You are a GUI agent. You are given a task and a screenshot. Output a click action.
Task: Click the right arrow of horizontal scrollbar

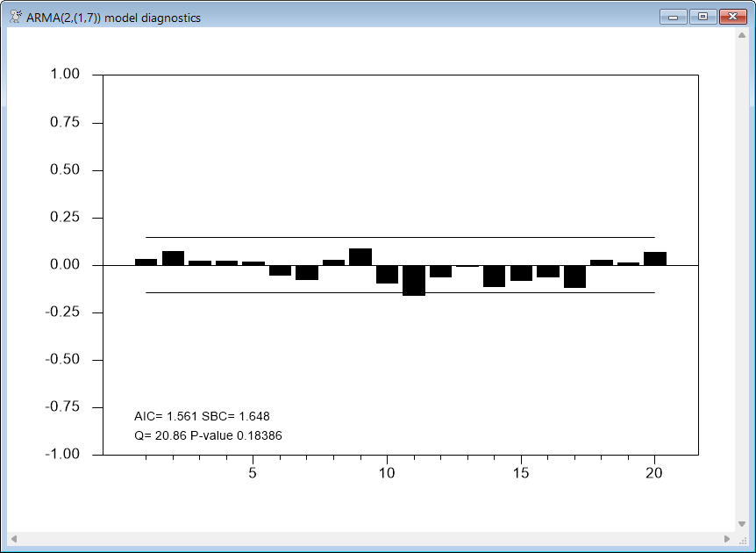pyautogui.click(x=727, y=538)
